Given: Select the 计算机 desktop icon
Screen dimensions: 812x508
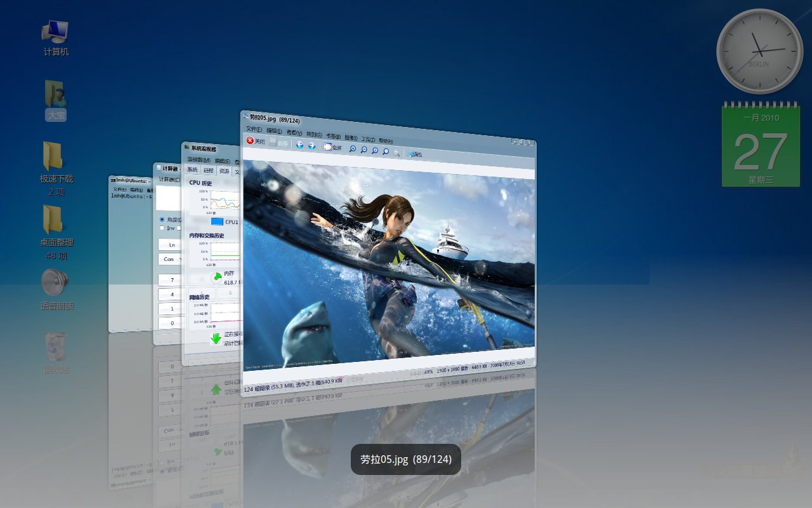Looking at the screenshot, I should (x=56, y=37).
